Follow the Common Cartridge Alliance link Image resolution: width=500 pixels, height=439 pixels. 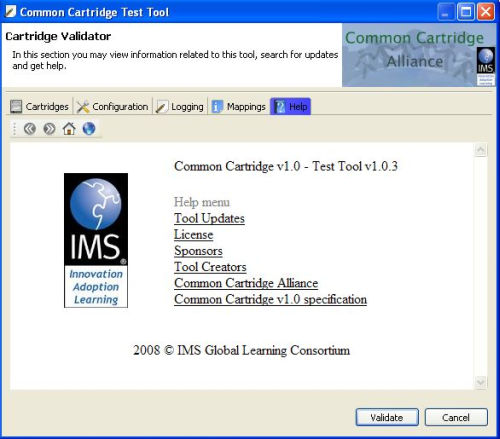tap(246, 283)
